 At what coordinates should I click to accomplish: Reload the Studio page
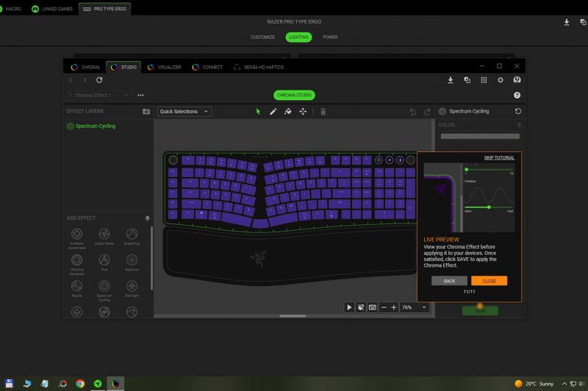coord(99,80)
